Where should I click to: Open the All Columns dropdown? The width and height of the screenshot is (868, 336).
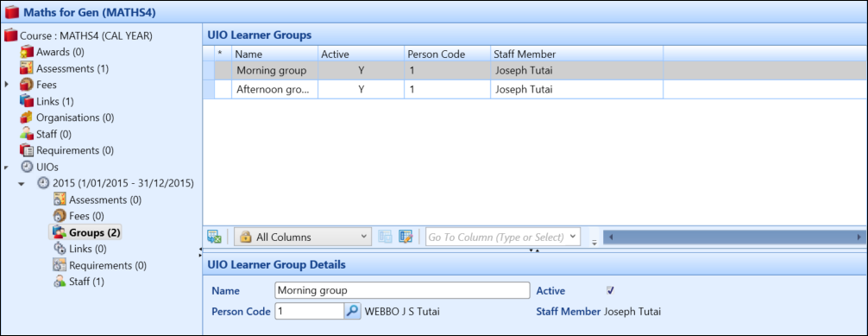tap(364, 237)
